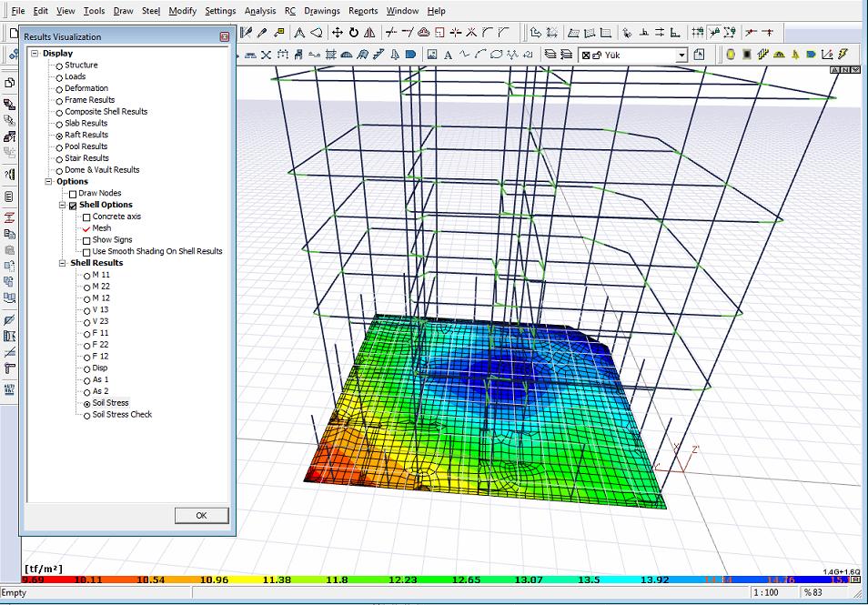Open the File menu
Image resolution: width=868 pixels, height=605 pixels.
pyautogui.click(x=18, y=11)
